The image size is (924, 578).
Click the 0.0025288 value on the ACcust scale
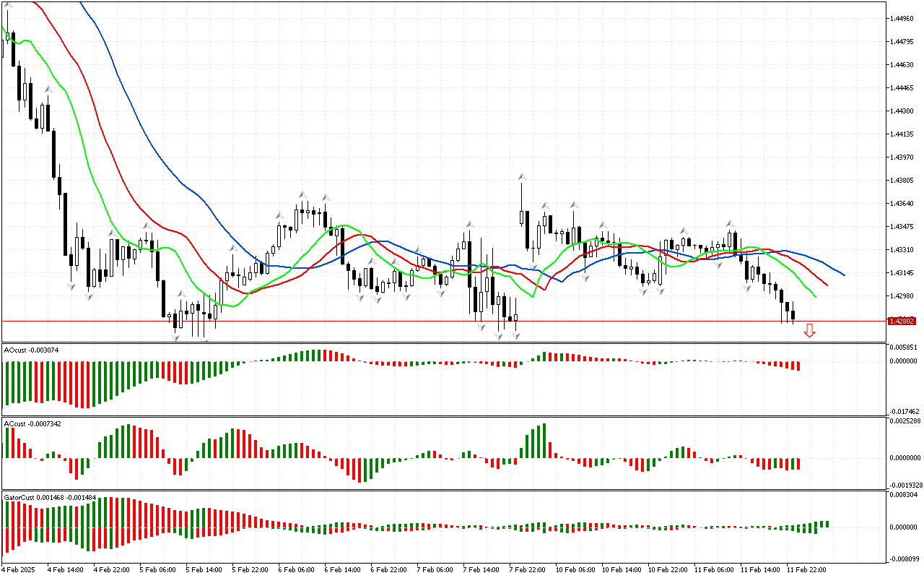[905, 420]
